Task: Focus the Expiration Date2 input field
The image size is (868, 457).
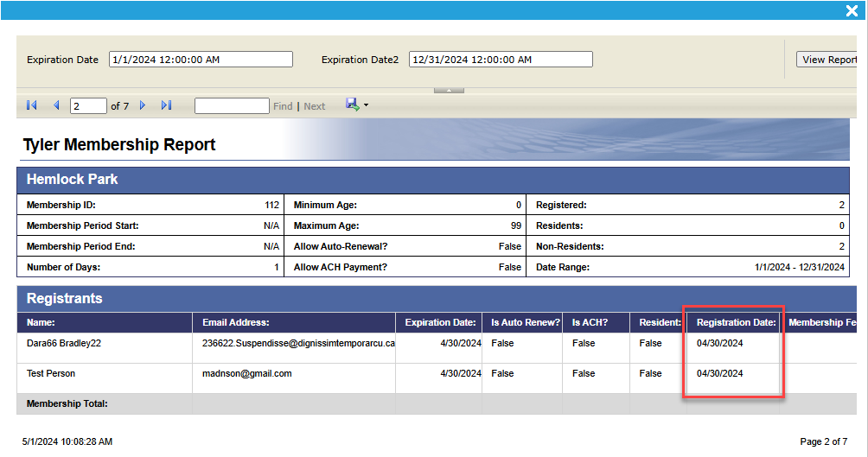Action: pos(501,60)
